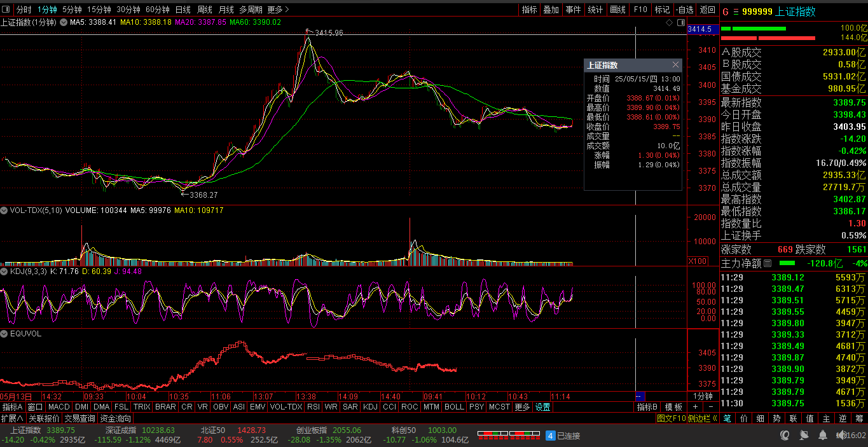Image resolution: width=868 pixels, height=447 pixels.
Task: Switch to the 日线 daily chart period
Action: (183, 10)
